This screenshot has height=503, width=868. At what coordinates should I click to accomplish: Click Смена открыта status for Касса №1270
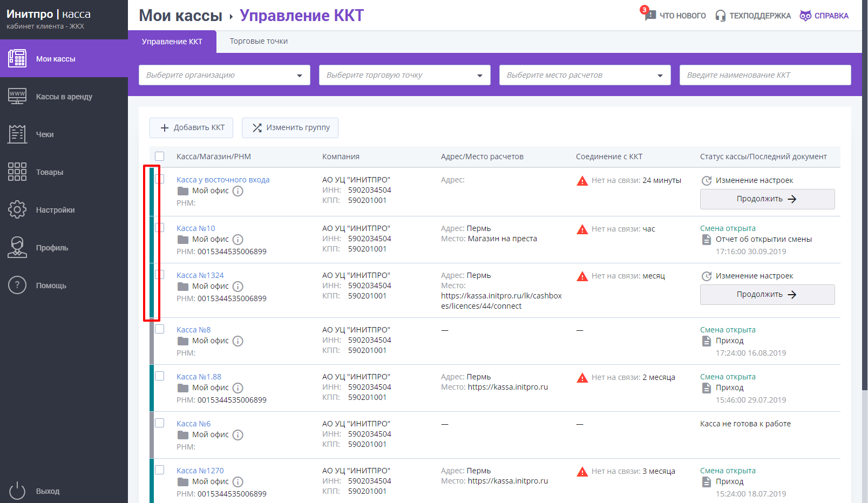[x=728, y=471]
